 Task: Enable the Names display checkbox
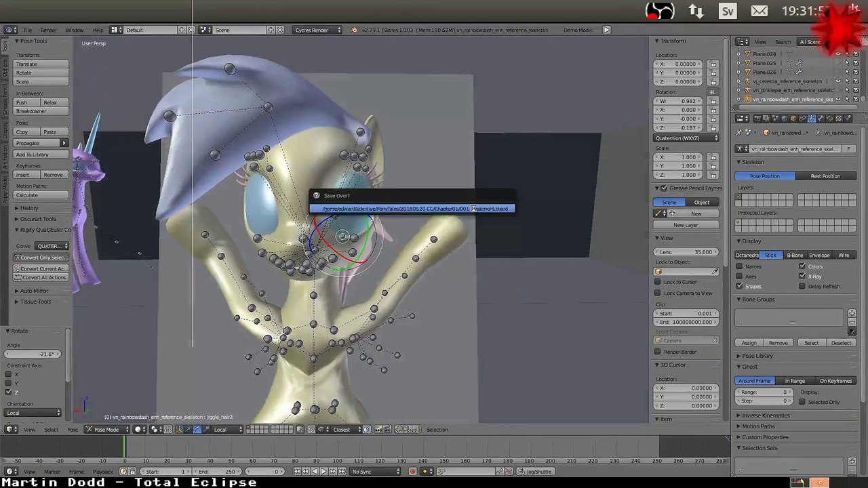click(739, 266)
